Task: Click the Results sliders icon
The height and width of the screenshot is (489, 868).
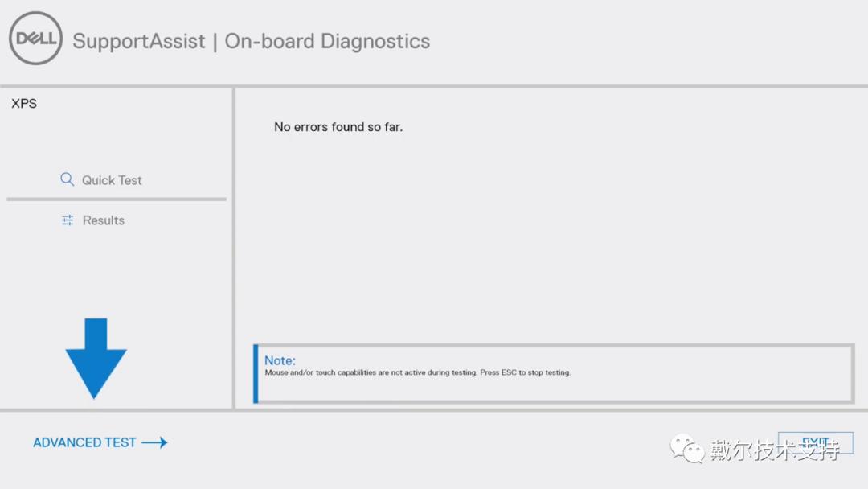Action: (x=68, y=220)
